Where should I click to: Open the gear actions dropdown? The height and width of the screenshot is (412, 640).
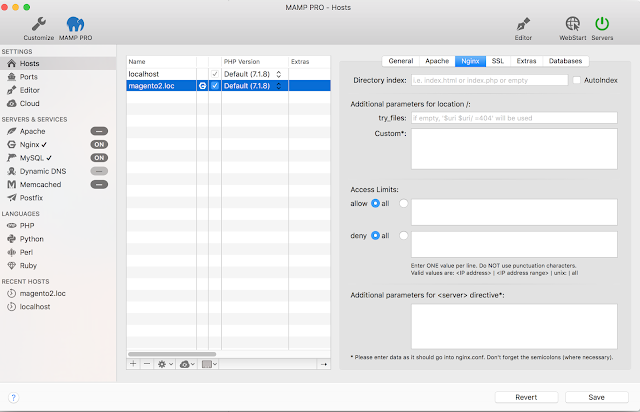pos(165,364)
